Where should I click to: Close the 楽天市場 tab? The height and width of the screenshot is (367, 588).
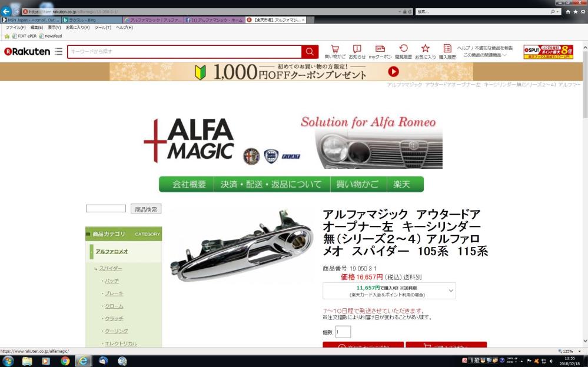[x=303, y=20]
